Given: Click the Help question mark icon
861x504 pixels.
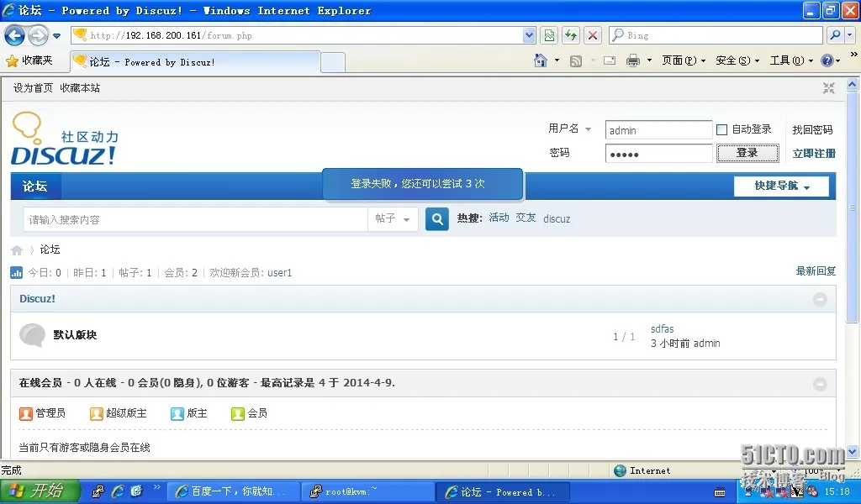Looking at the screenshot, I should click(827, 60).
